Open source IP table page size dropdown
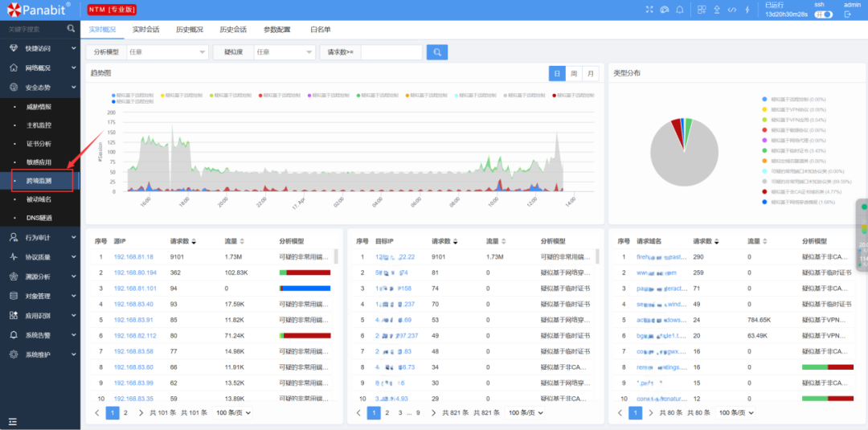The height and width of the screenshot is (430, 868). click(x=232, y=412)
